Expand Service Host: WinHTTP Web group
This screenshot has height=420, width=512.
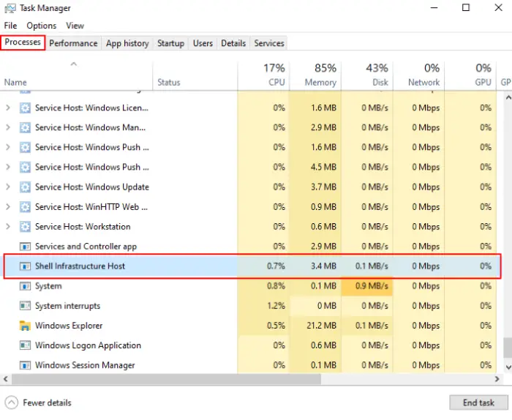pos(8,207)
